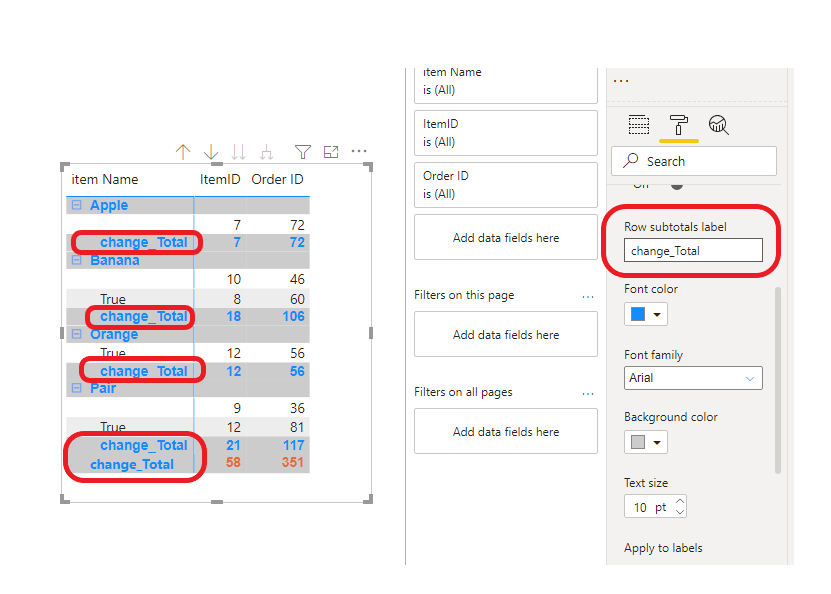Image resolution: width=831 pixels, height=594 pixels.
Task: Click Add data fields under all pages
Action: point(506,431)
